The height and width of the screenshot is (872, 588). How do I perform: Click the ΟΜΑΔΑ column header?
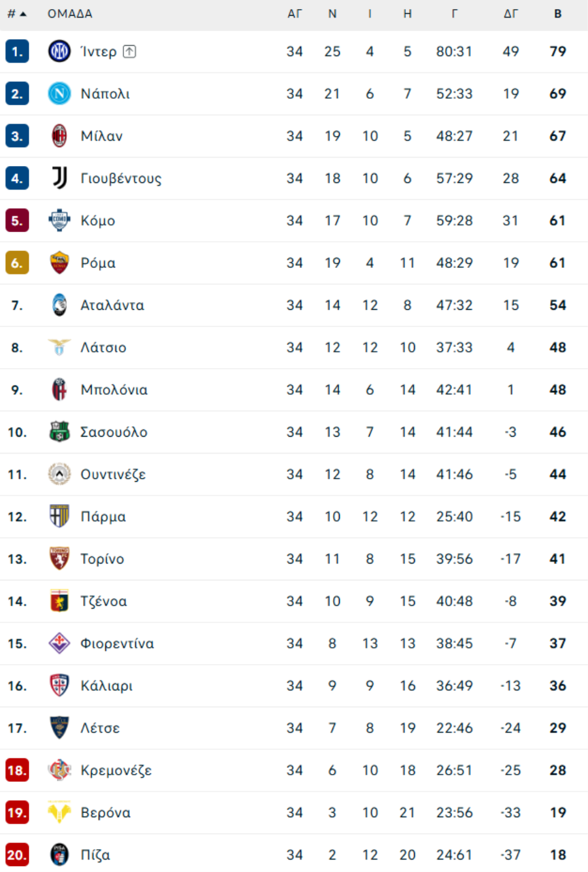point(70,14)
